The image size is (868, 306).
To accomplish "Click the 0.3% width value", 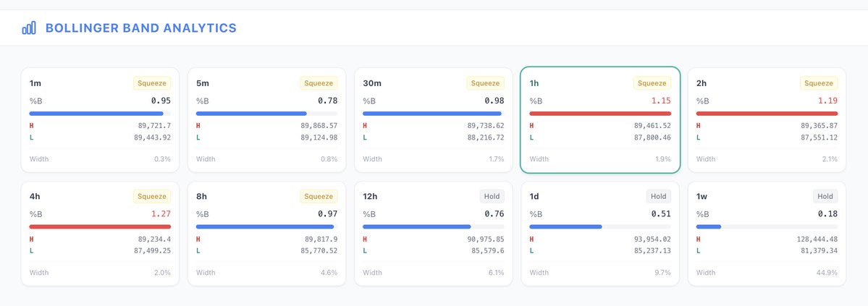I will coord(163,159).
